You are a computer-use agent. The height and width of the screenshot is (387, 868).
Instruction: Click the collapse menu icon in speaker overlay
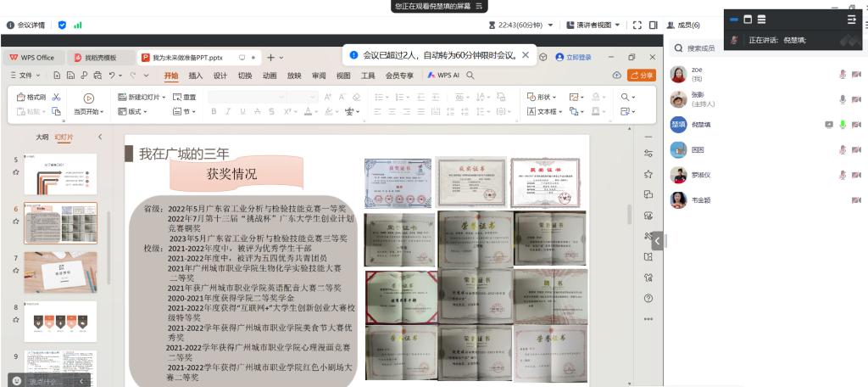851,20
